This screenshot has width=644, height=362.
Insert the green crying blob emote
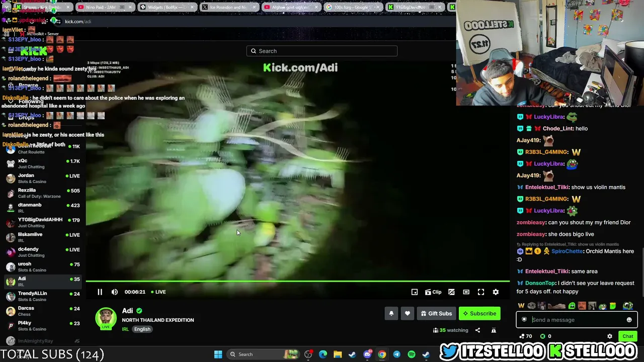click(572, 306)
